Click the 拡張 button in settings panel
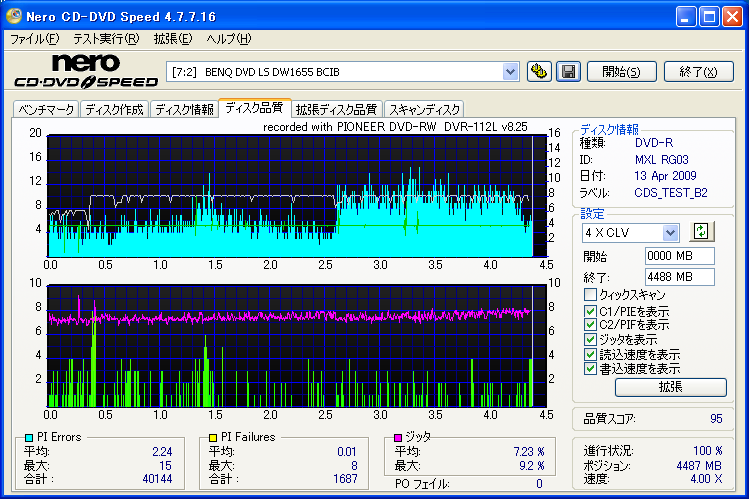The height and width of the screenshot is (499, 749). coord(671,387)
